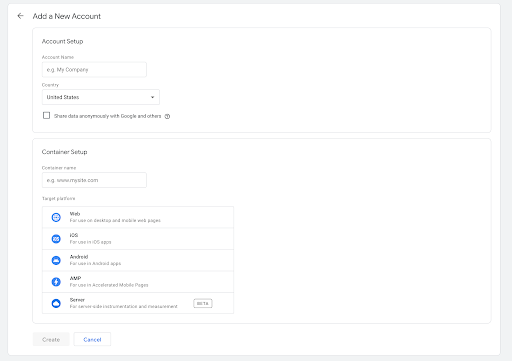Click 'For use in Android apps' text
Viewport: 512px width, 361px height.
[95, 263]
